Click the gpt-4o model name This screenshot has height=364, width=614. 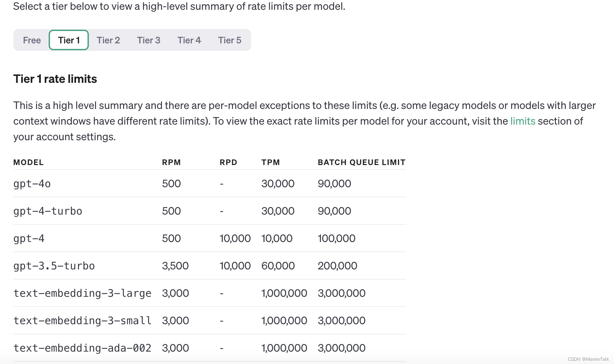point(32,184)
